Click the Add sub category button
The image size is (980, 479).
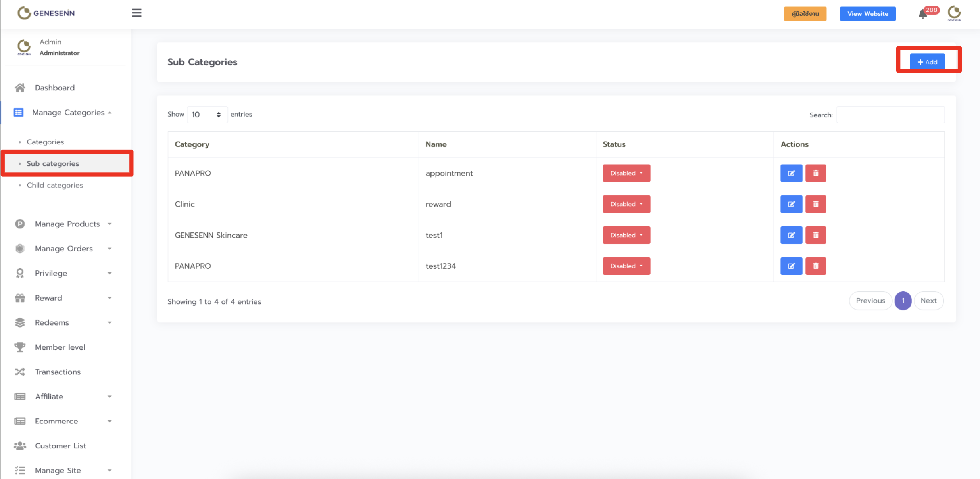[x=927, y=62]
